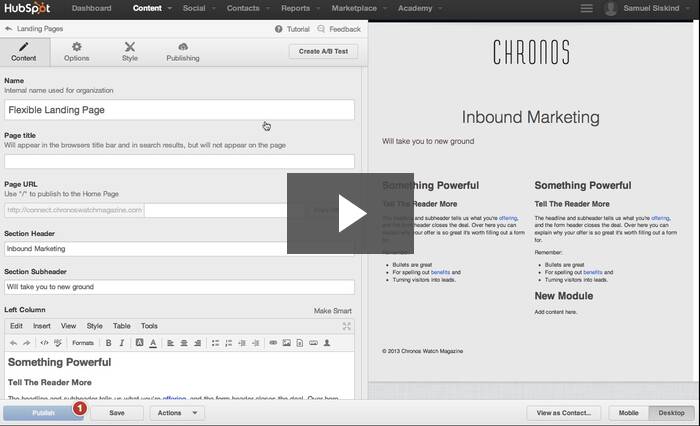Image resolution: width=700 pixels, height=426 pixels.
Task: Select the Content tab
Action: (x=24, y=52)
